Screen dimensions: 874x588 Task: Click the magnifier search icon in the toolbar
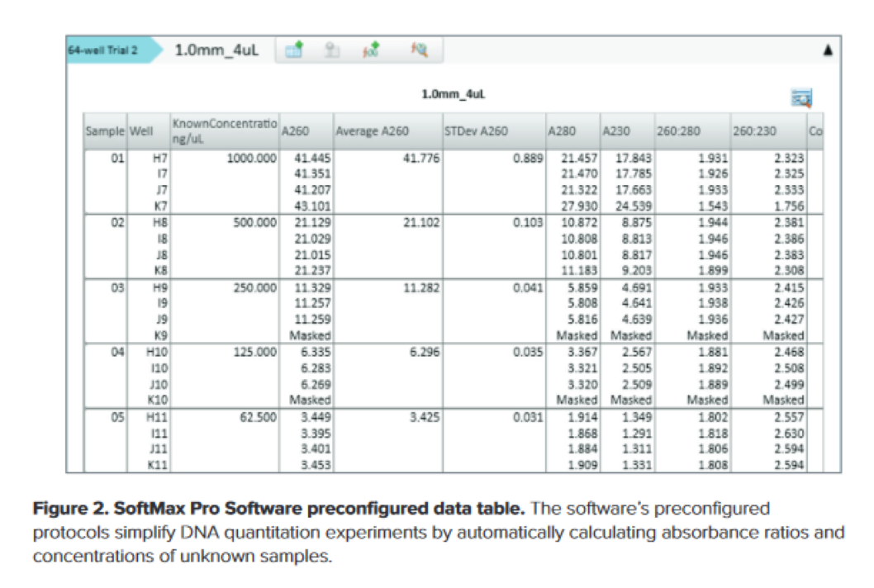point(420,50)
